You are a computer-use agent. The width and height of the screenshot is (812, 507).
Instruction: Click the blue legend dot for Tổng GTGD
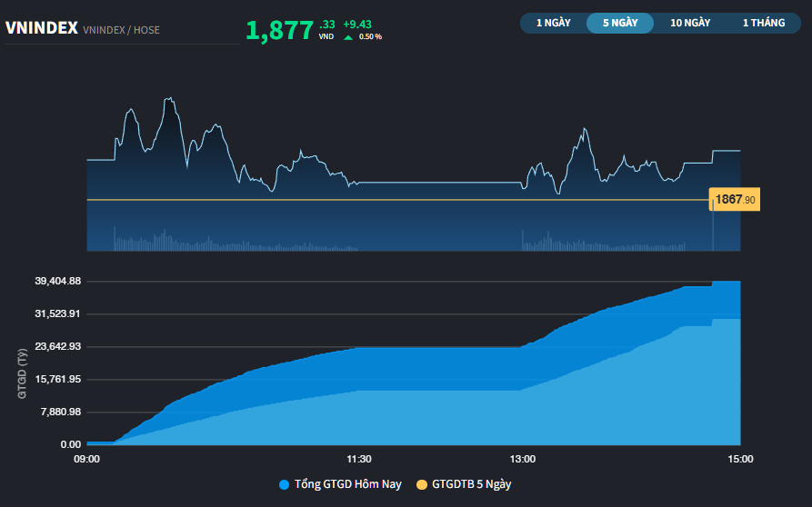[285, 484]
